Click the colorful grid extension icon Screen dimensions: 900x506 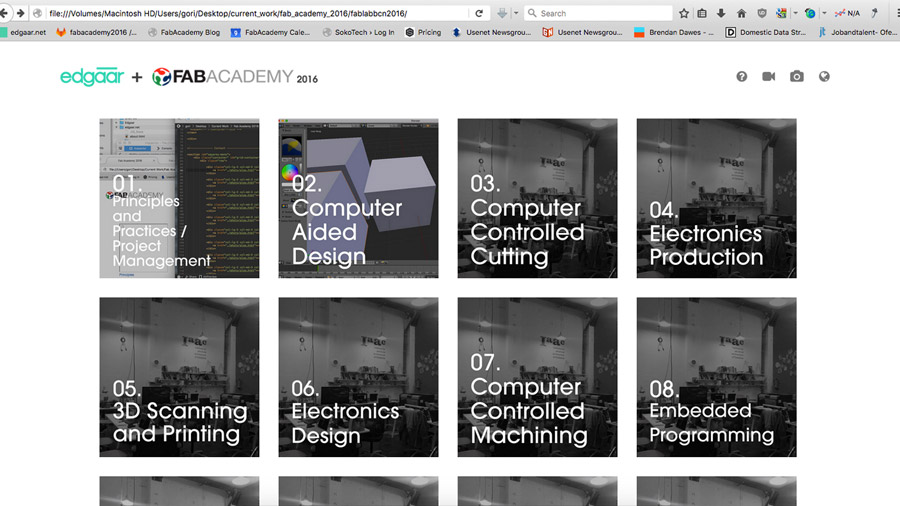[x=781, y=13]
